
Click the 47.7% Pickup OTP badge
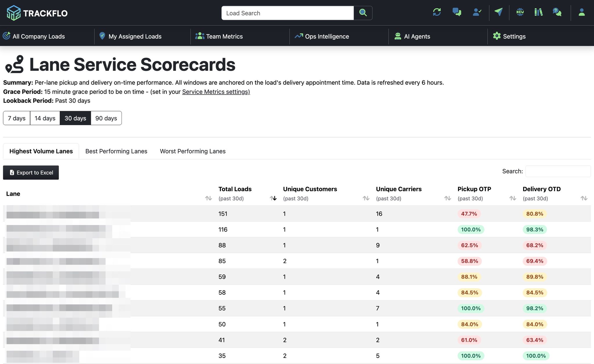(469, 214)
